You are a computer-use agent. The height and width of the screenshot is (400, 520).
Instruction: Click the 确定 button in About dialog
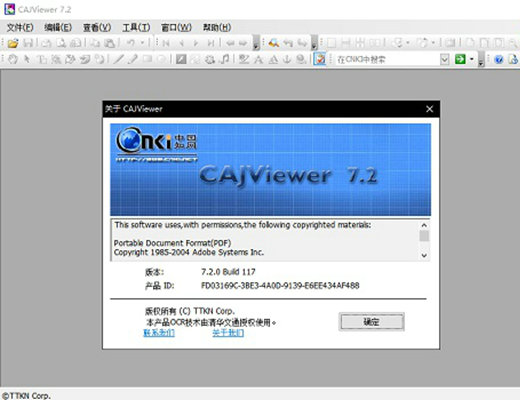(x=371, y=322)
